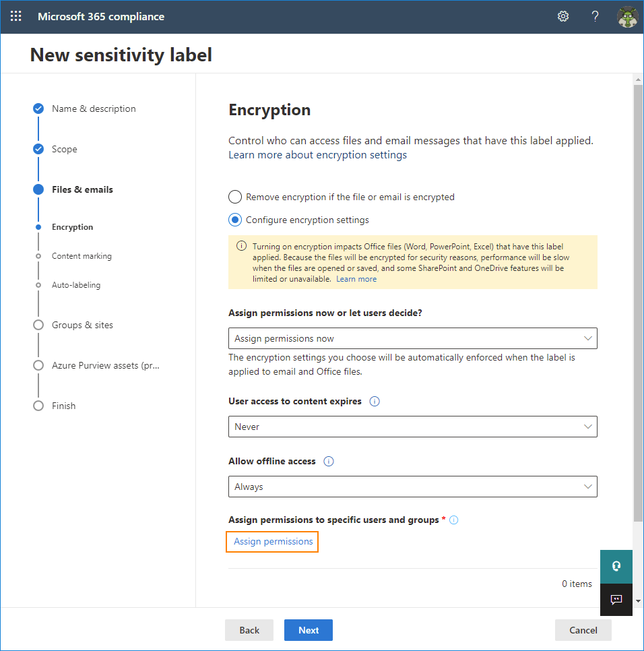
Task: Open the compliance settings gear
Action: point(563,16)
